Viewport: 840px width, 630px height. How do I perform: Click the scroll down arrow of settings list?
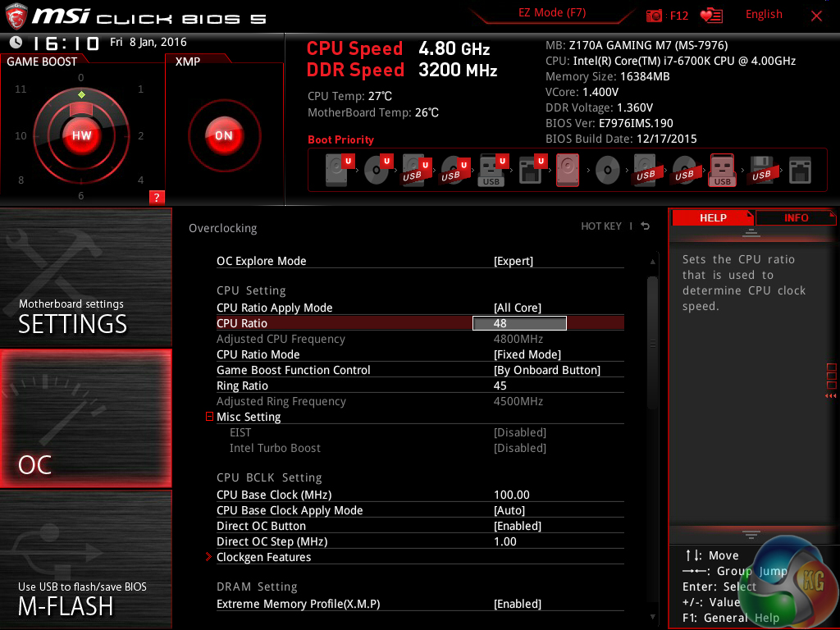pyautogui.click(x=652, y=617)
